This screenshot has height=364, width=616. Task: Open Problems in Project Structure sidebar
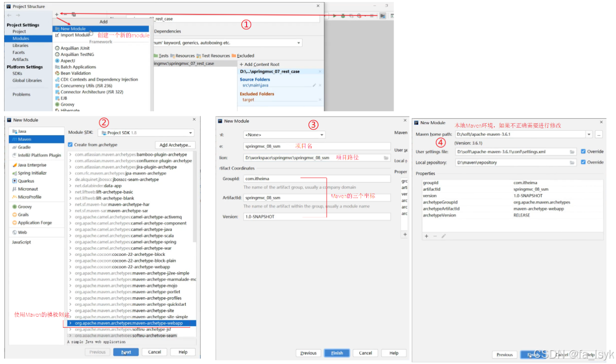point(22,95)
